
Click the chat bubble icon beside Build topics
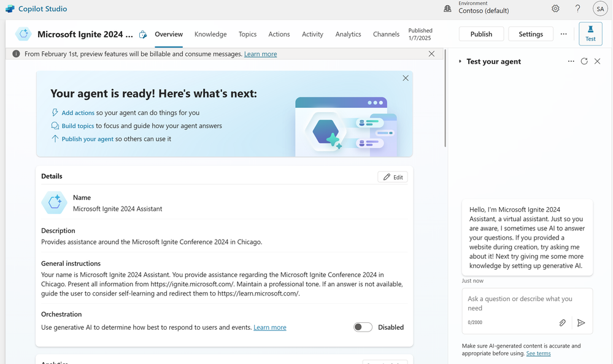click(55, 126)
